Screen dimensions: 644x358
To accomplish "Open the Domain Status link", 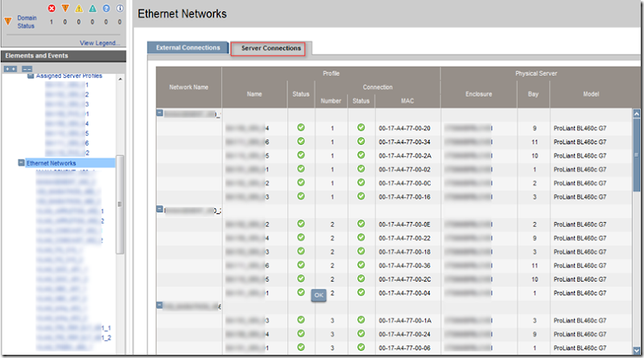I will [x=26, y=21].
